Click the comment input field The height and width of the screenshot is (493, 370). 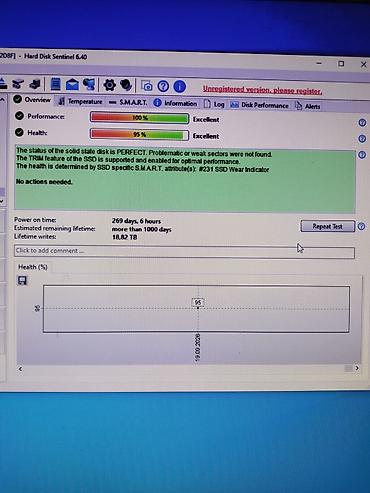184,252
